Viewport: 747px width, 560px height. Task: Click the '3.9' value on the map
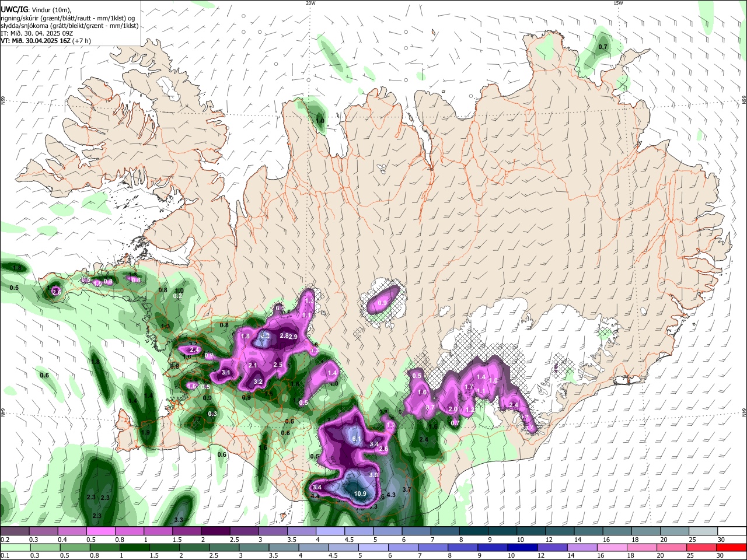(374, 475)
